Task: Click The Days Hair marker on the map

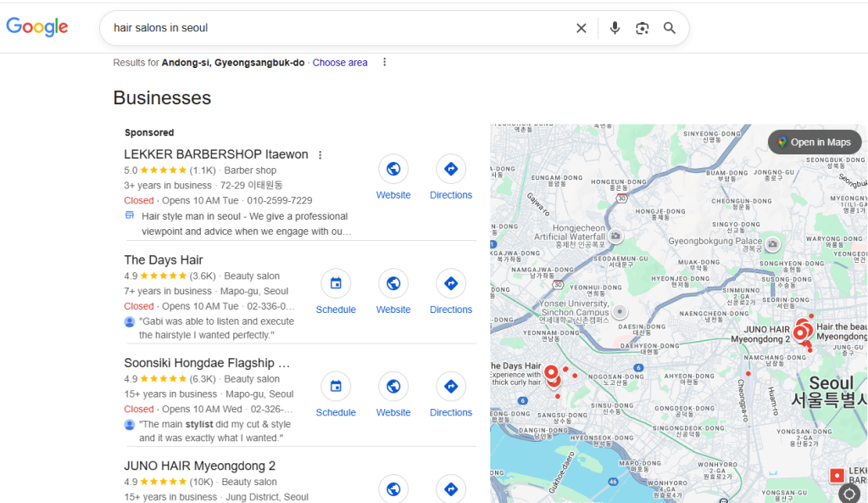Action: point(551,372)
